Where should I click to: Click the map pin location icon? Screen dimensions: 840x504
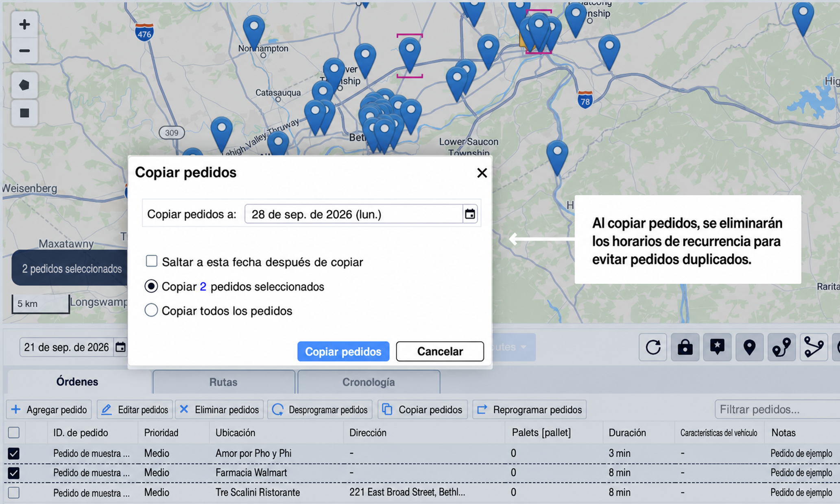pos(749,347)
